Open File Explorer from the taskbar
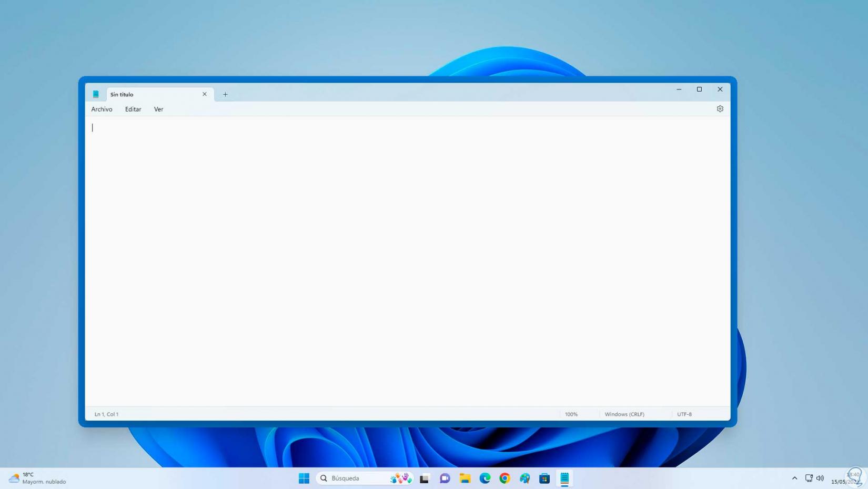 click(465, 478)
